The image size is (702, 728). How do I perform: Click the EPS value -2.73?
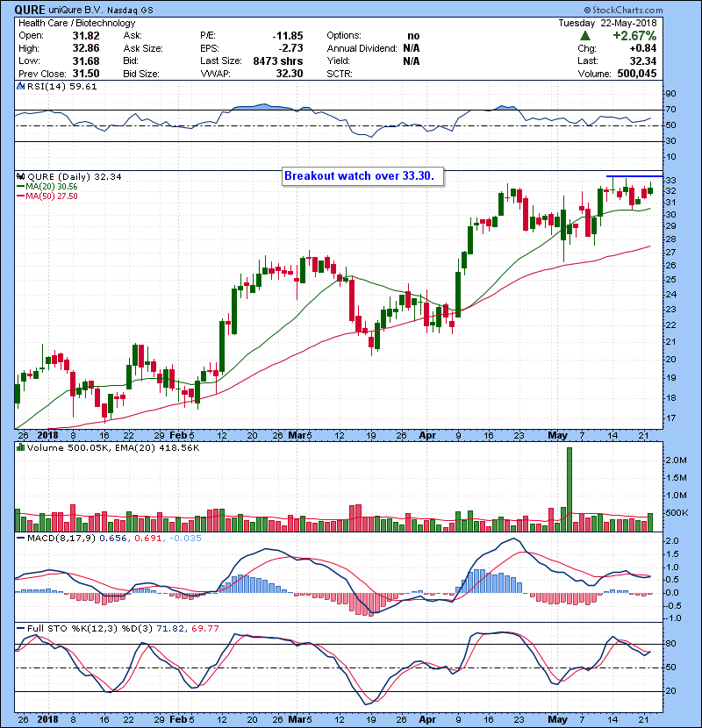[x=290, y=48]
